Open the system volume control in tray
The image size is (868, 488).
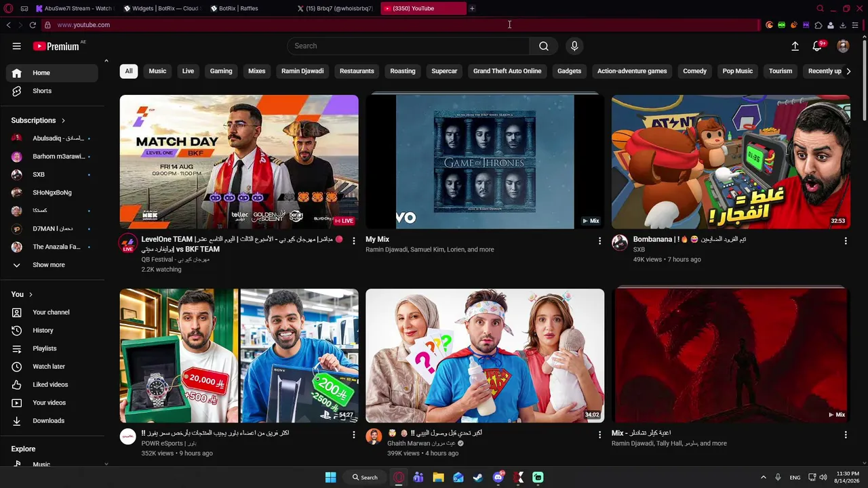click(x=823, y=477)
